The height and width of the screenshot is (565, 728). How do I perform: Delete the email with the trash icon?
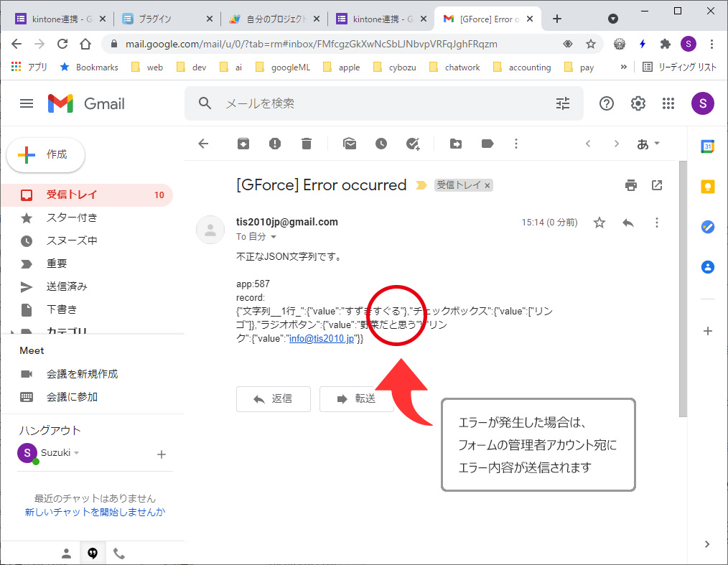pyautogui.click(x=307, y=144)
